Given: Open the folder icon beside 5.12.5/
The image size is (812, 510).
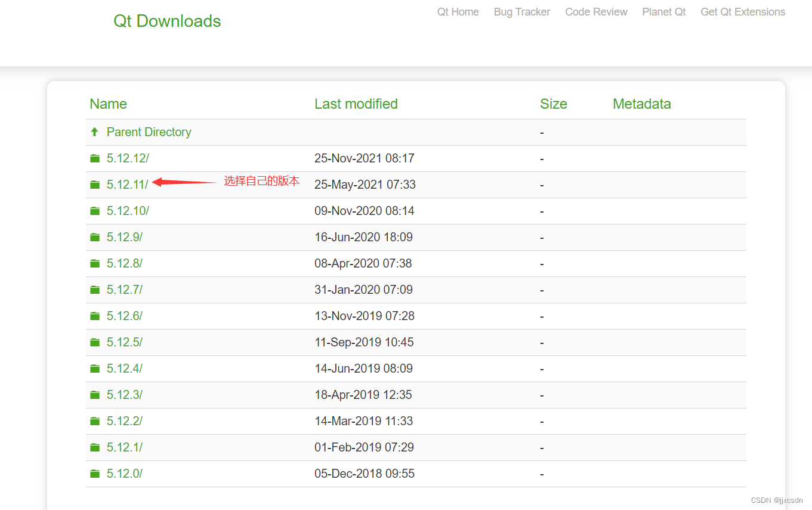Looking at the screenshot, I should pos(94,342).
